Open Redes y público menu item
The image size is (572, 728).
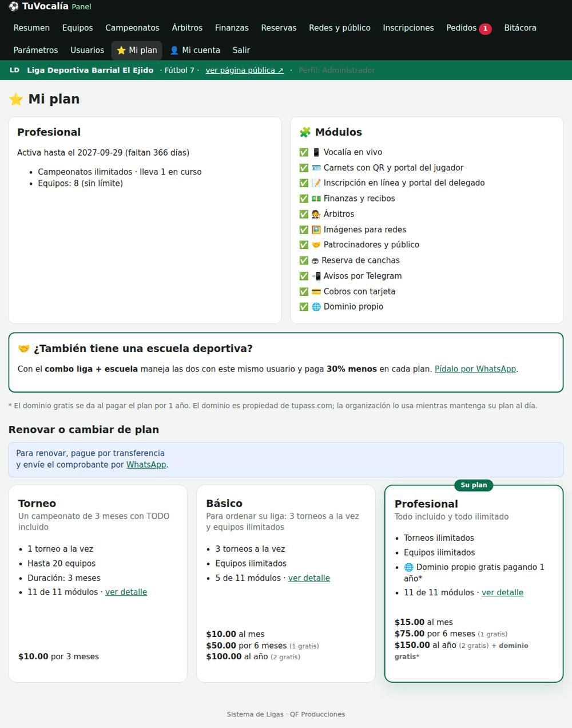click(340, 27)
